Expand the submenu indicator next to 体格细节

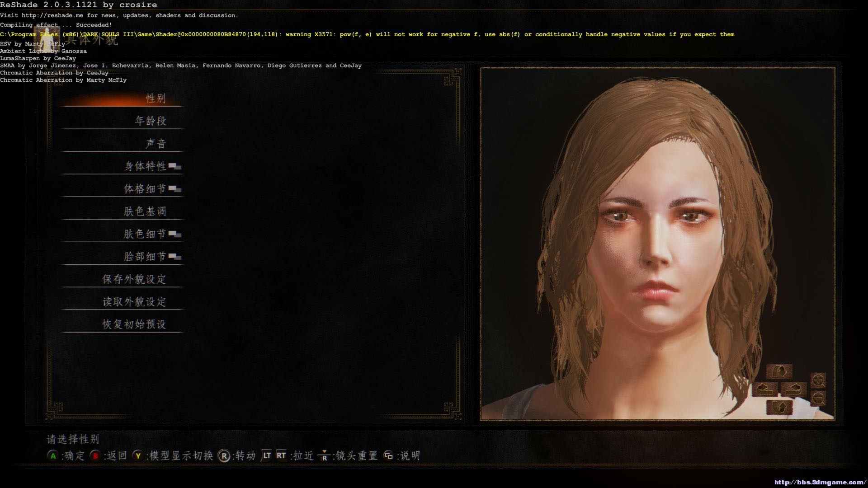[x=175, y=189]
